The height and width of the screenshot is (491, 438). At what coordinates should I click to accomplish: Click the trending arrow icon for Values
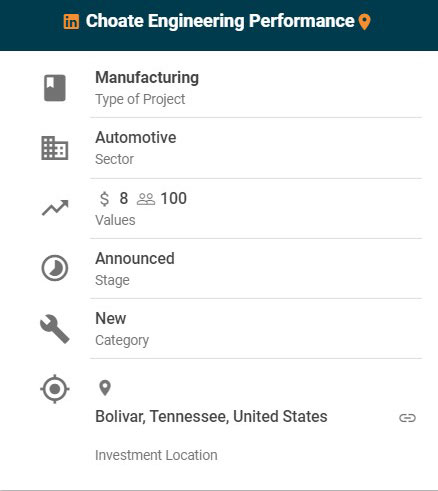[x=55, y=208]
